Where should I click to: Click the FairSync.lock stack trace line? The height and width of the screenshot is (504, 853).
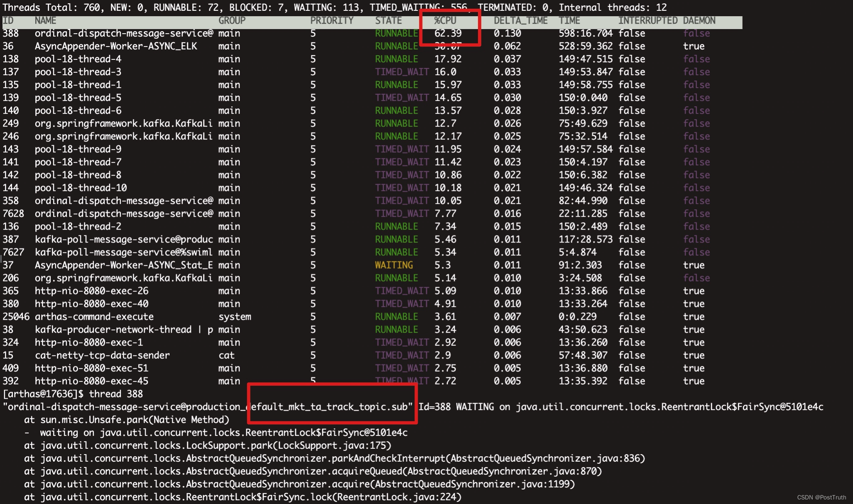tap(243, 497)
